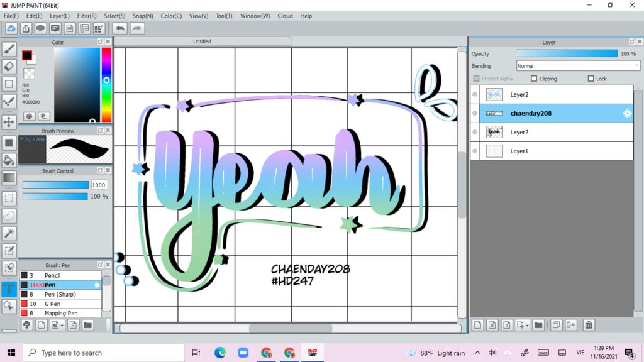Open the color palette button in Color panel
This screenshot has height=362, width=644.
[29, 116]
